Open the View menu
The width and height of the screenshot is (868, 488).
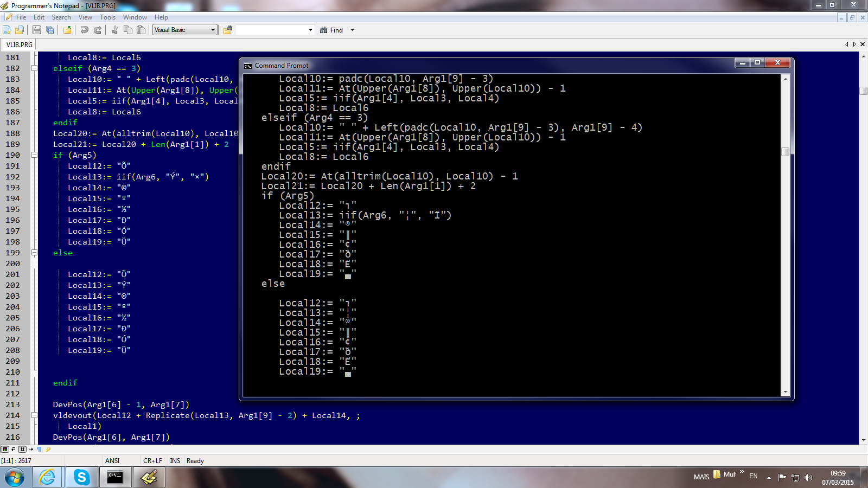pyautogui.click(x=85, y=17)
